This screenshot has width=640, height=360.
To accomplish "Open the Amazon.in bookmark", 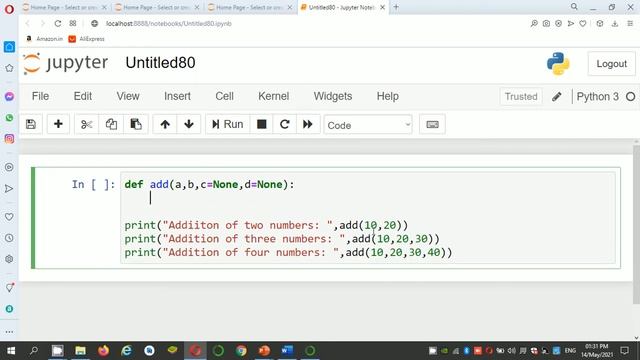I will [44, 39].
